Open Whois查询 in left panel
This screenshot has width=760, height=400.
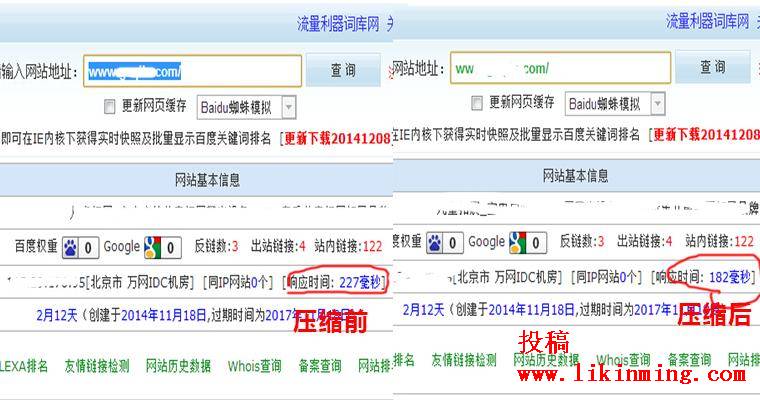(x=256, y=365)
